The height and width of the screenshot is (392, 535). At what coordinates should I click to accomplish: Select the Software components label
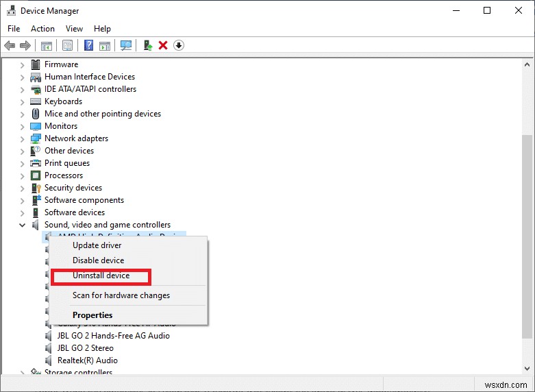84,200
